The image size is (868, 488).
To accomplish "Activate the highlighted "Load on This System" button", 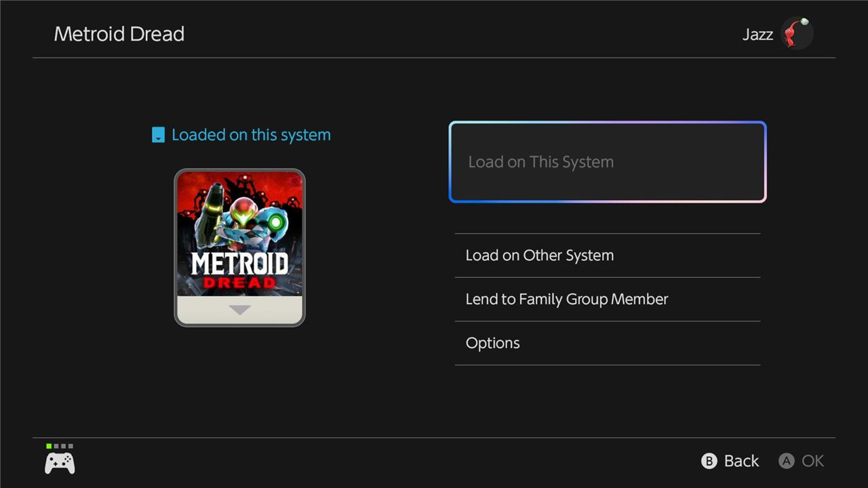I will 607,162.
